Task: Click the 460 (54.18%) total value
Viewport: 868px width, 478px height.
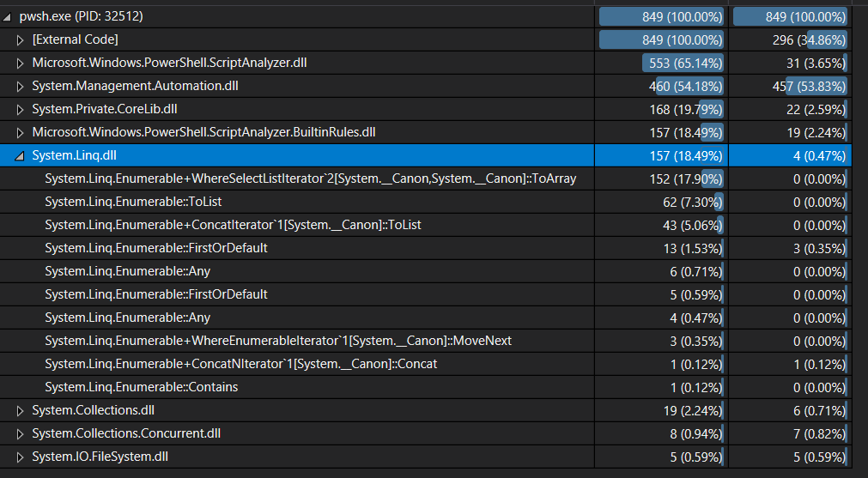Action: point(685,87)
